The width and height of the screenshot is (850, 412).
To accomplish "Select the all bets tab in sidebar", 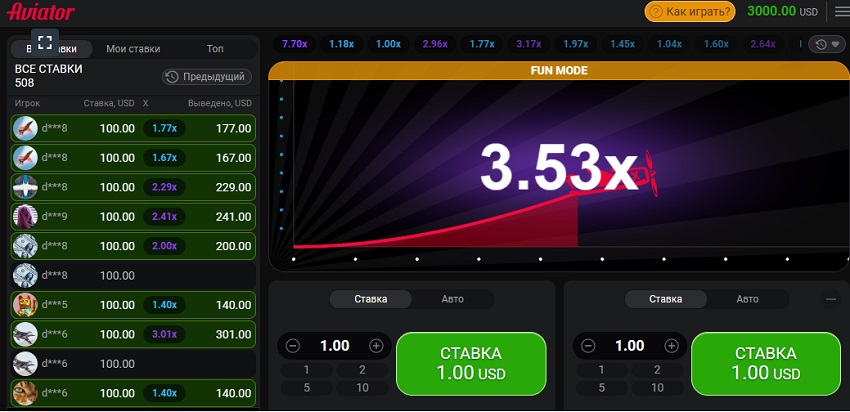I will 52,49.
